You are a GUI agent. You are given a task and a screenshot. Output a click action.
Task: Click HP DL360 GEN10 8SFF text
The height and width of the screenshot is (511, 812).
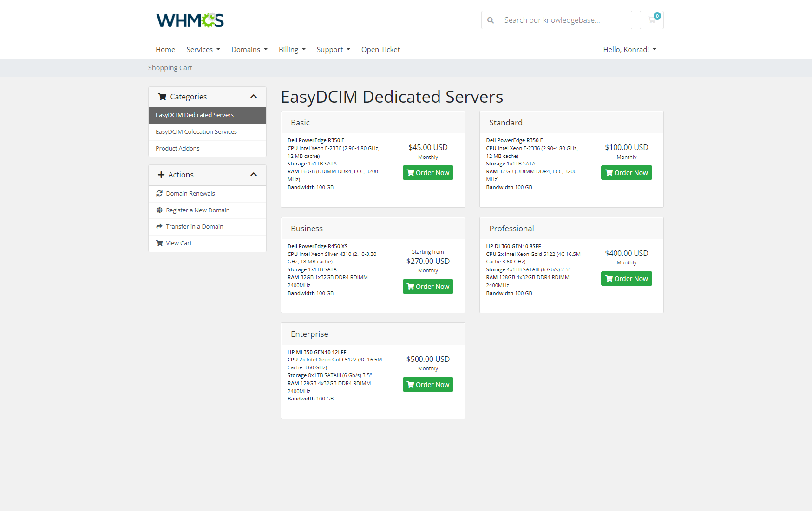point(513,246)
